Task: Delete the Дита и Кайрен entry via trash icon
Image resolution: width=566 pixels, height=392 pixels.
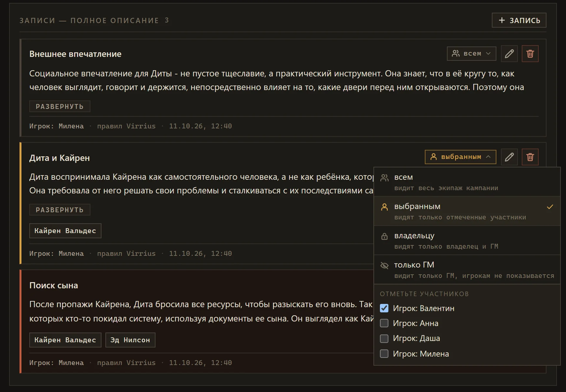Action: tap(530, 157)
